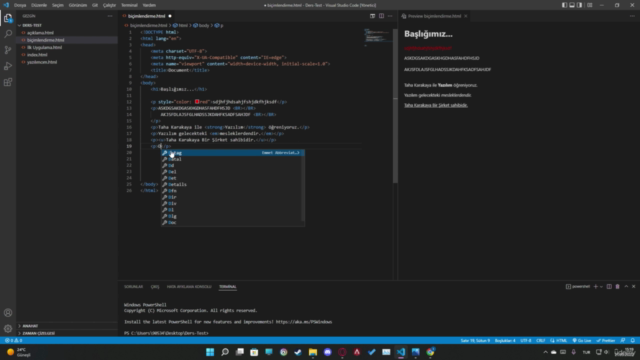
Task: Kill terminal with trash icon
Action: pyautogui.click(x=618, y=287)
